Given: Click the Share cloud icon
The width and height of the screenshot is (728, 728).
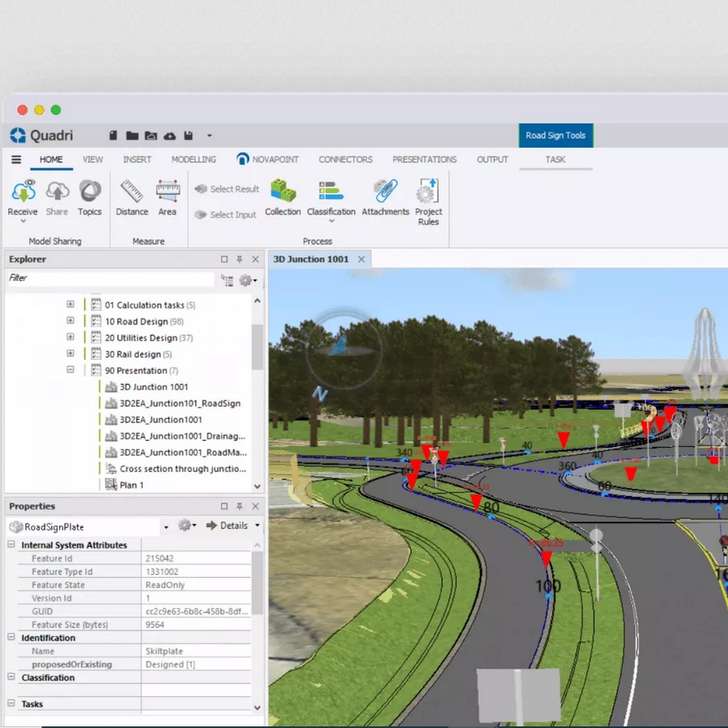Looking at the screenshot, I should coord(57,191).
